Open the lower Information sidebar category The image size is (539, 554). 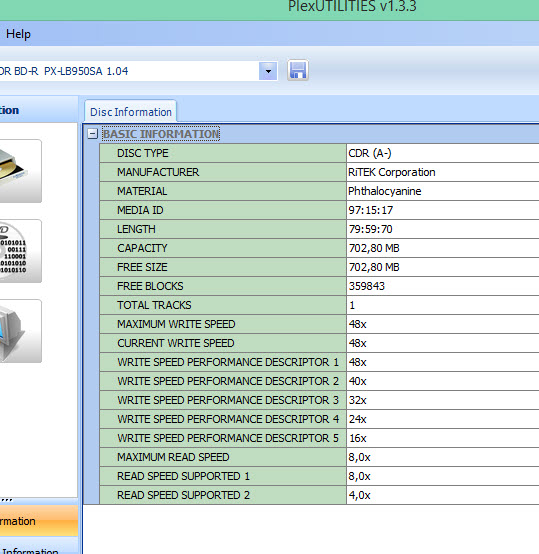[x=39, y=546]
